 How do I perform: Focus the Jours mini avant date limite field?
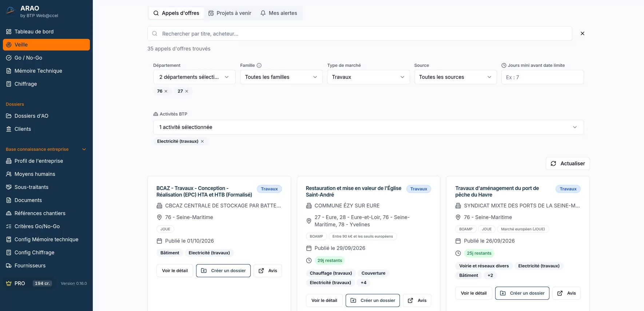pyautogui.click(x=542, y=77)
